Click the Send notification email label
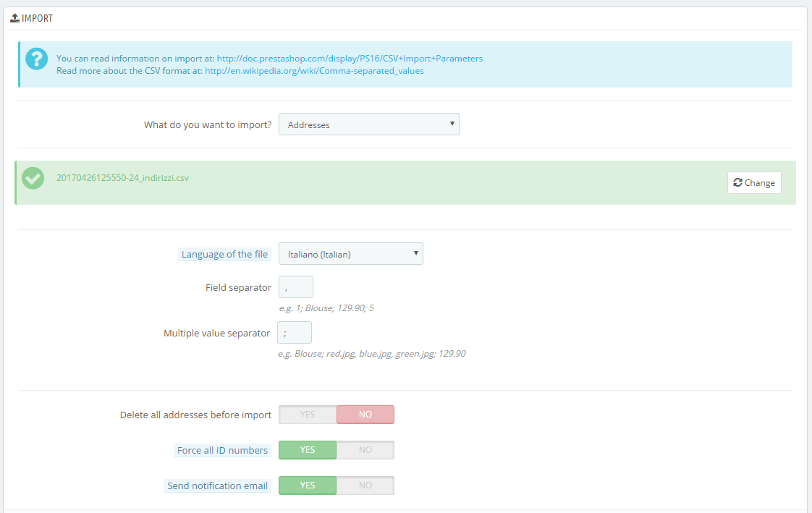The height and width of the screenshot is (513, 812). [218, 486]
